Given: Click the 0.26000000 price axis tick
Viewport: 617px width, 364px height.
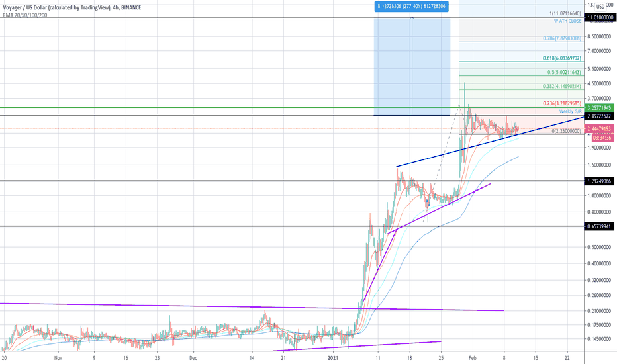Looking at the screenshot, I should click(x=599, y=296).
